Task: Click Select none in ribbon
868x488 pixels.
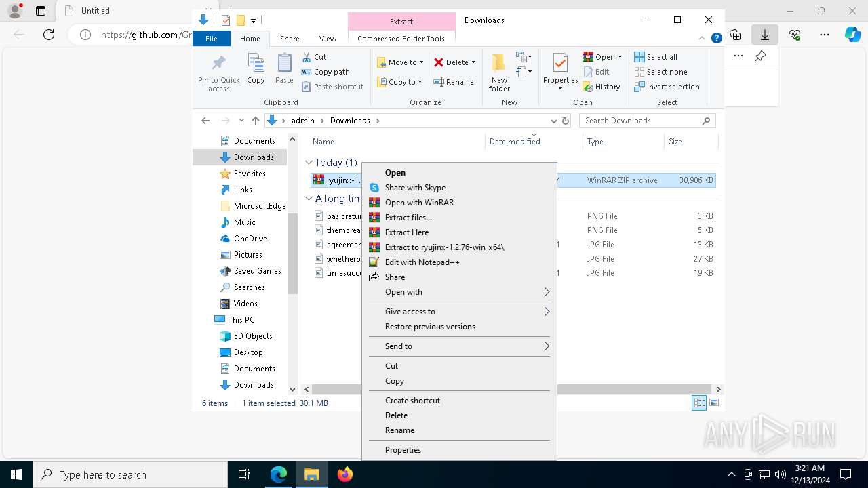Action: click(660, 72)
